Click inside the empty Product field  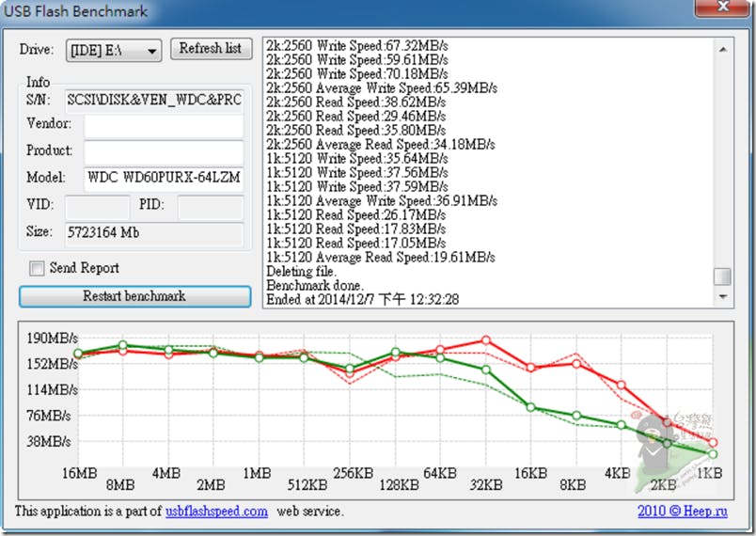pos(163,150)
